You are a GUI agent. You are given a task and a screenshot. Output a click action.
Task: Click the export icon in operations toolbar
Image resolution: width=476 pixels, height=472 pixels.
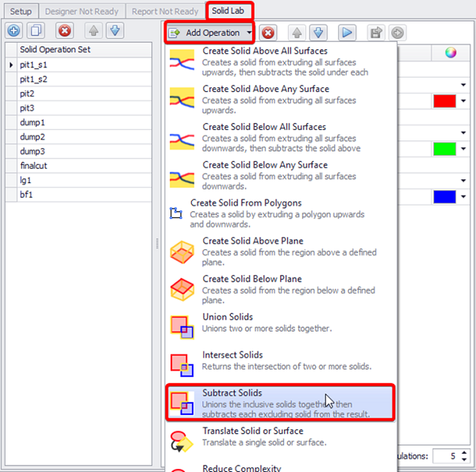[376, 33]
